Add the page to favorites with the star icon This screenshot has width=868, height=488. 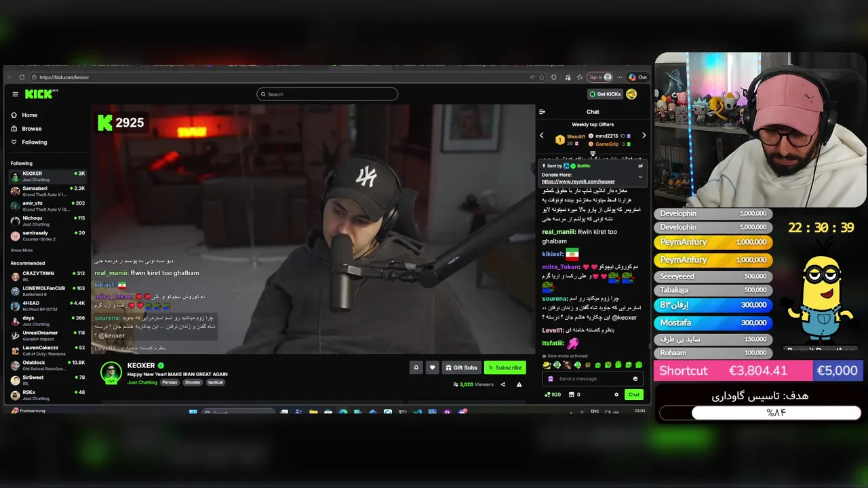pos(541,77)
